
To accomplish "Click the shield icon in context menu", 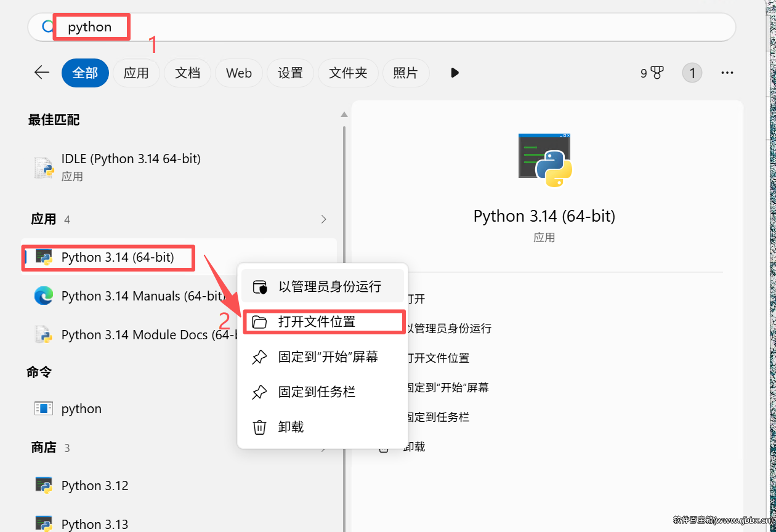I will tap(260, 287).
